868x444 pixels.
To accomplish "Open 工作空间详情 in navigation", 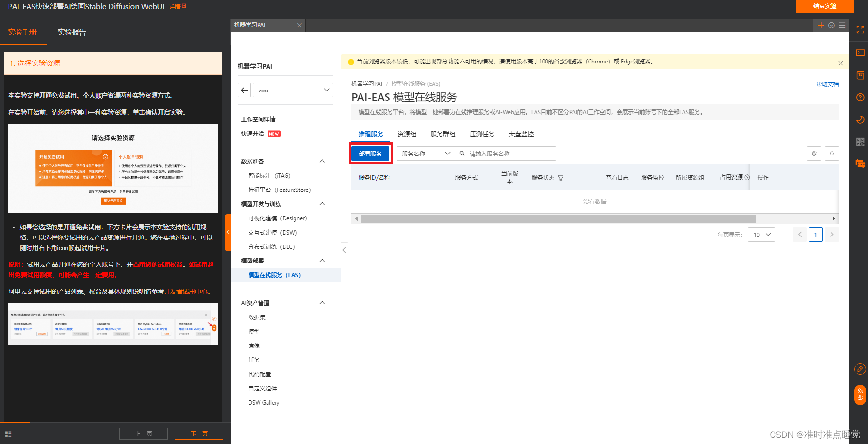I will tap(258, 119).
